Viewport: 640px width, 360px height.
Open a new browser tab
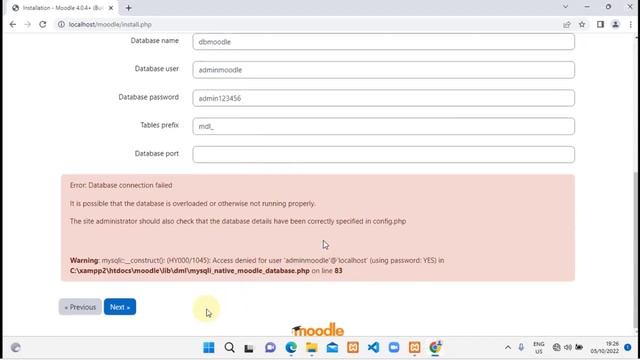coord(129,8)
